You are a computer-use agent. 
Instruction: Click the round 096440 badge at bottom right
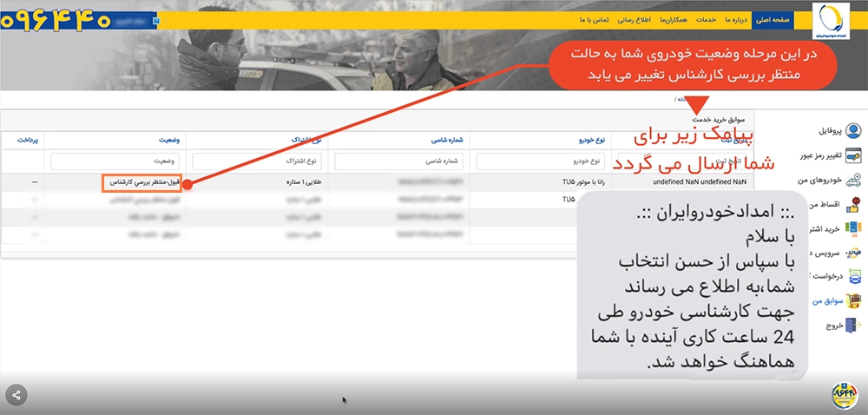pos(845,395)
